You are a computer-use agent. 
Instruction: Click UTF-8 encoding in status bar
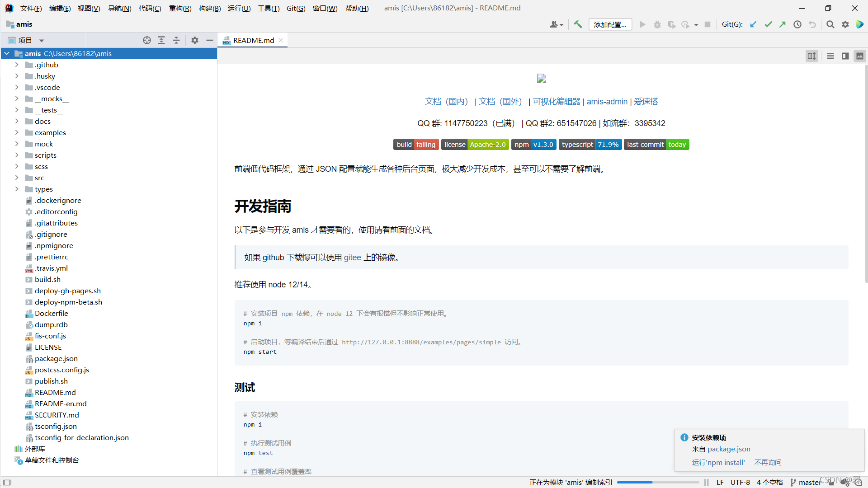[x=740, y=483]
